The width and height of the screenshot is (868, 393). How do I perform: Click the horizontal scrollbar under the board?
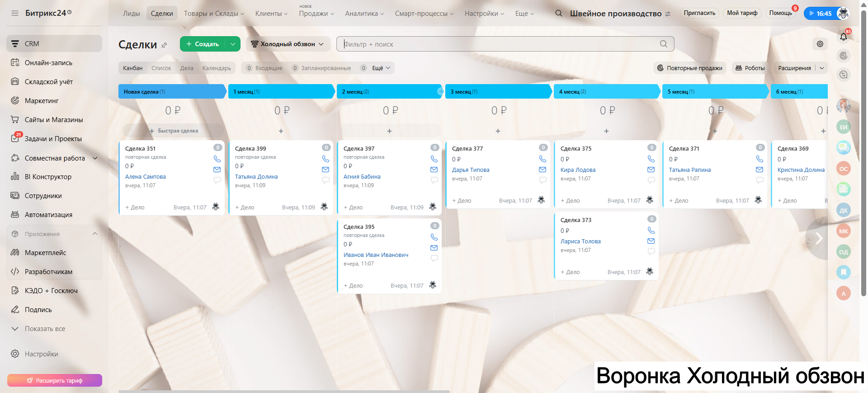point(284,391)
